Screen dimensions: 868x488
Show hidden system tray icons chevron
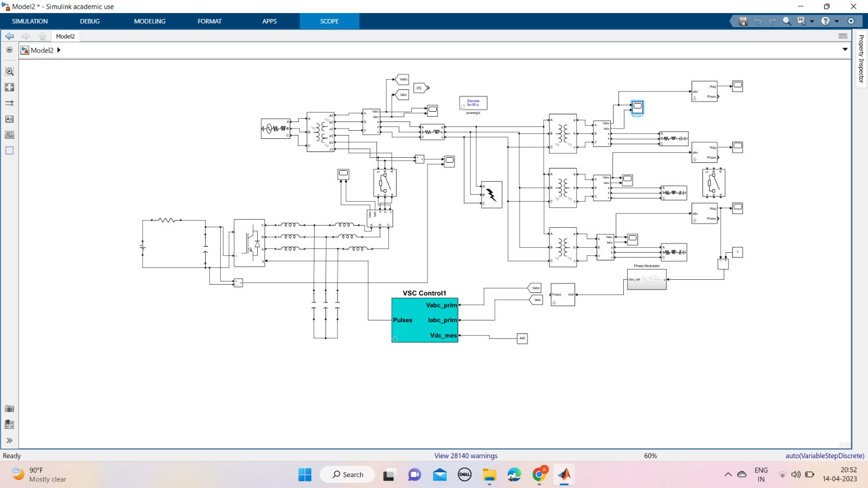pos(728,474)
